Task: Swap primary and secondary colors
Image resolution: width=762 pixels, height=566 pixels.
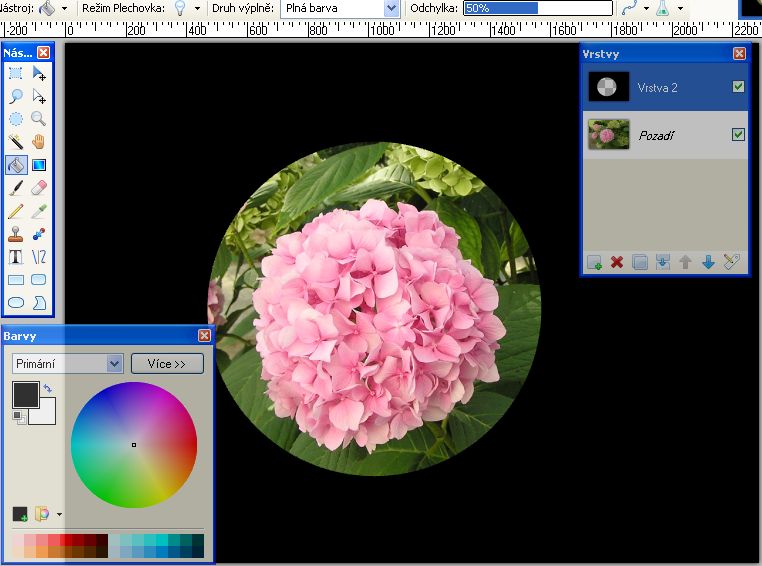Action: [48, 388]
